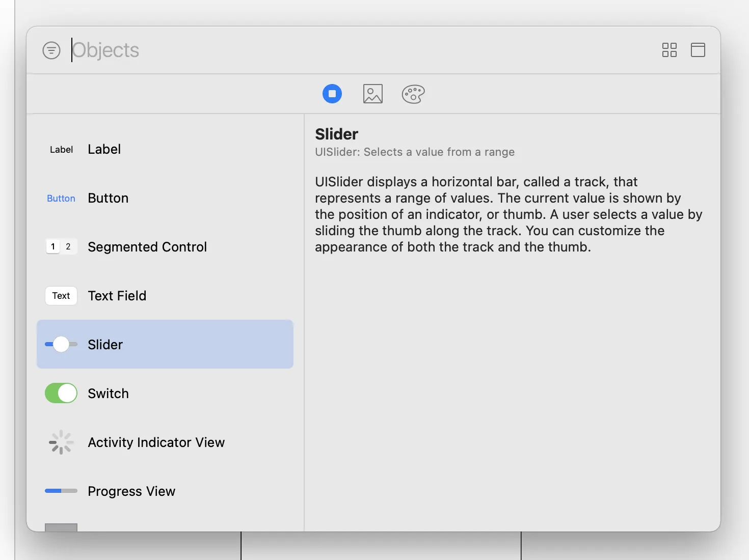Choose the Text Field object row
This screenshot has height=560, width=749.
(x=165, y=296)
